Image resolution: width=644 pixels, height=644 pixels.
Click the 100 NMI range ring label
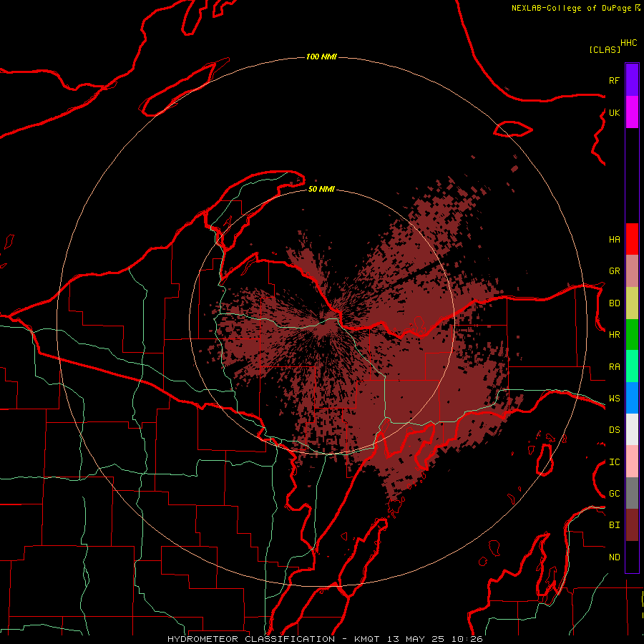321,57
